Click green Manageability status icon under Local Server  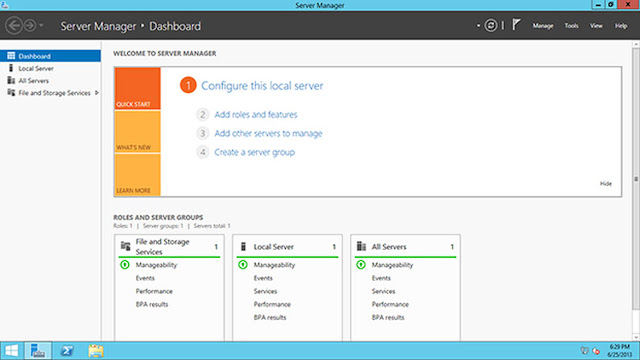pyautogui.click(x=243, y=265)
